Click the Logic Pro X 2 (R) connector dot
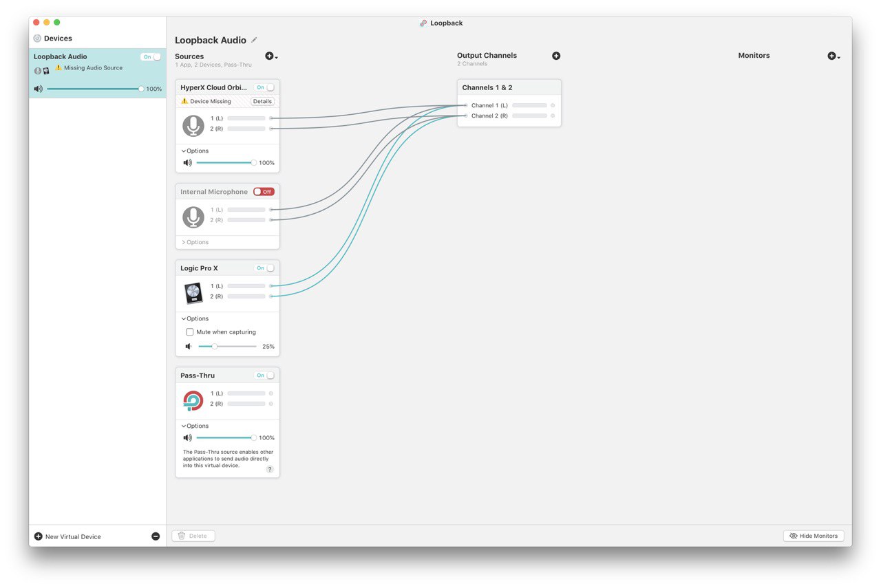 271,296
